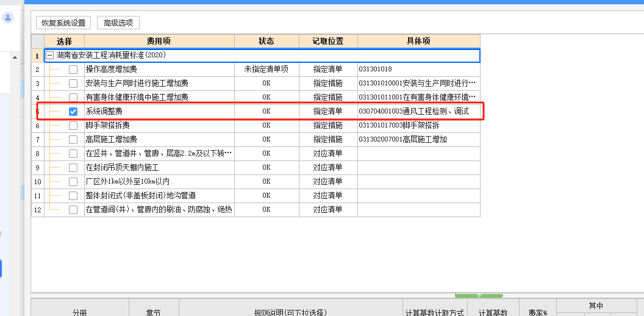644x316 pixels.
Task: Click 指定清单 cell in 系统调整费 row
Action: [327, 112]
